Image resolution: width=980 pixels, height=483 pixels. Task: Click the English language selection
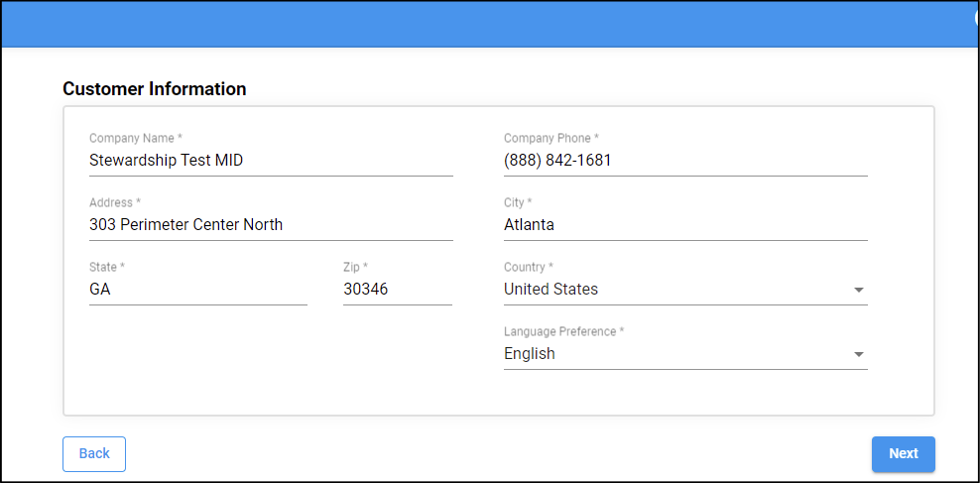point(530,354)
